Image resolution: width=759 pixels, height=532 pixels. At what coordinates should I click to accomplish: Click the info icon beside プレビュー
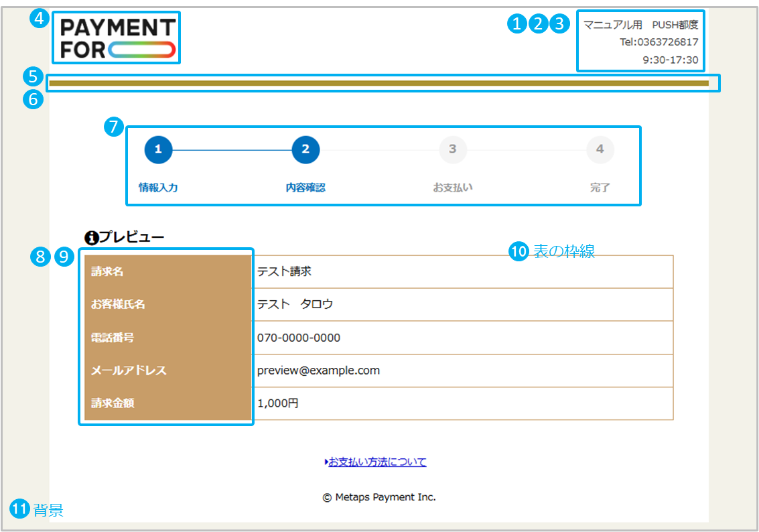[91, 237]
